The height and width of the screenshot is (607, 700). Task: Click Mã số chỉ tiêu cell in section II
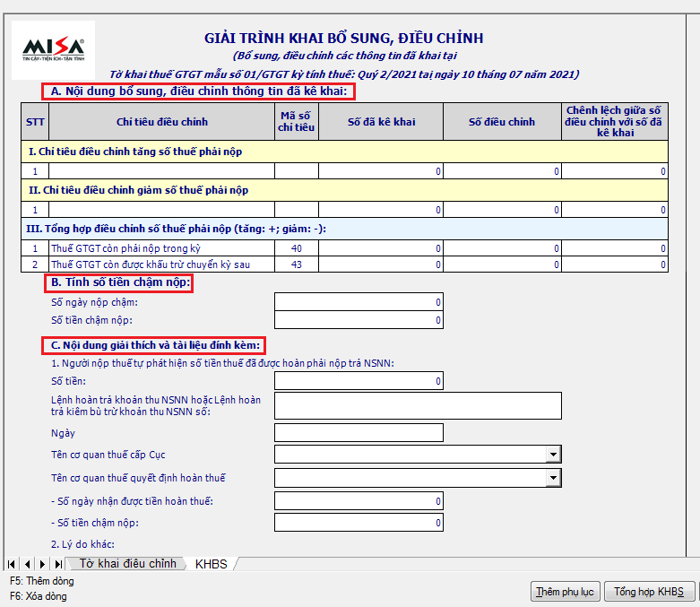click(297, 210)
